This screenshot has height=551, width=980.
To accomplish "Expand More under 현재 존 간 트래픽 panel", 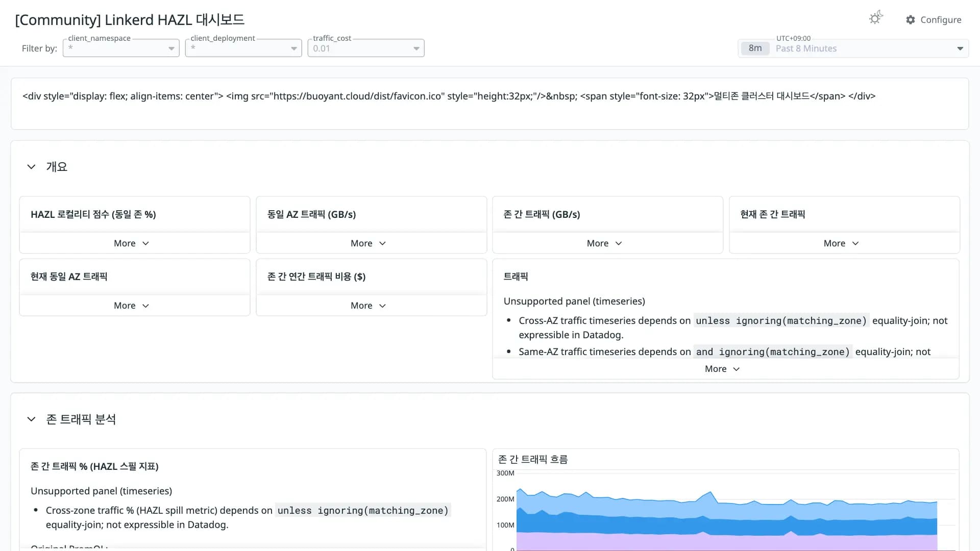I will pos(842,243).
